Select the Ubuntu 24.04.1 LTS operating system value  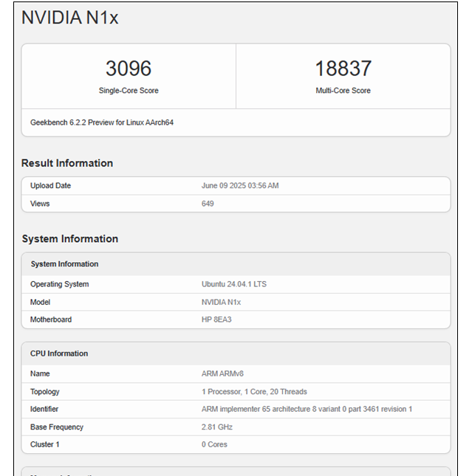coord(233,284)
